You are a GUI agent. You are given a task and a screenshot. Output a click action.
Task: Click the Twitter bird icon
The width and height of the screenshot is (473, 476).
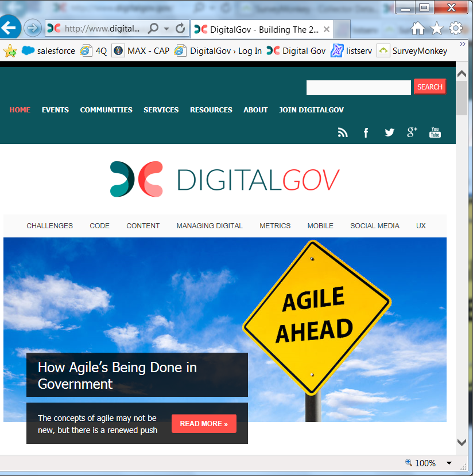(389, 132)
